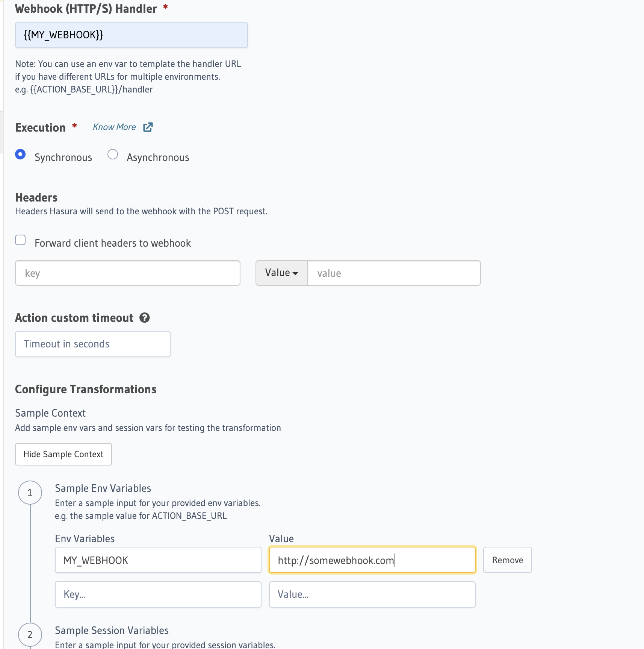This screenshot has width=644, height=649.
Task: Click the empty Value... env variable field
Action: pyautogui.click(x=372, y=594)
